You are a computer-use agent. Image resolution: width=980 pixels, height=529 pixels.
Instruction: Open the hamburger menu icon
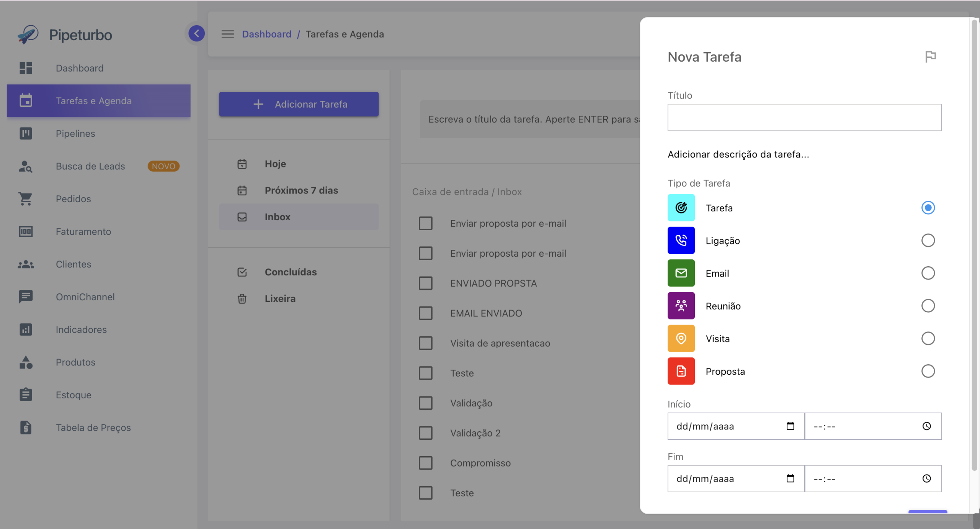click(x=228, y=34)
